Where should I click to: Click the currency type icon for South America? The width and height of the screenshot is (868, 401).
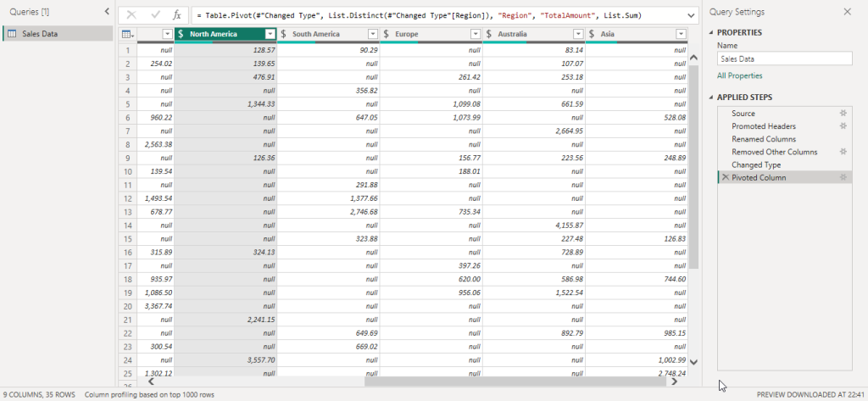[x=283, y=35]
